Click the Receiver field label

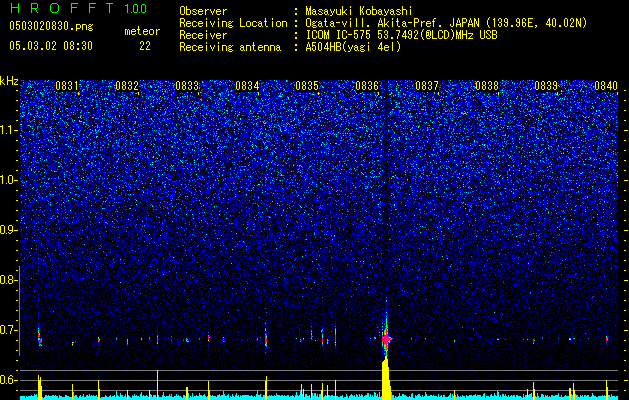(203, 35)
